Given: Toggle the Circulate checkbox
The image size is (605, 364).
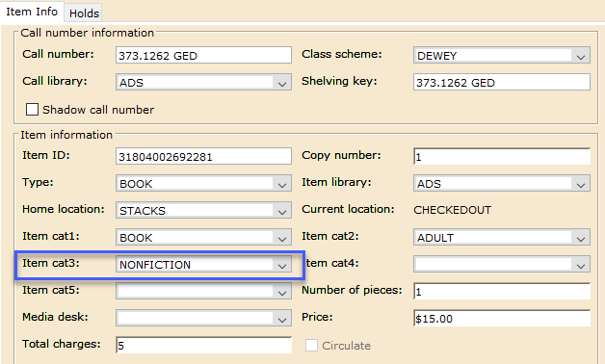Looking at the screenshot, I should pos(311,345).
